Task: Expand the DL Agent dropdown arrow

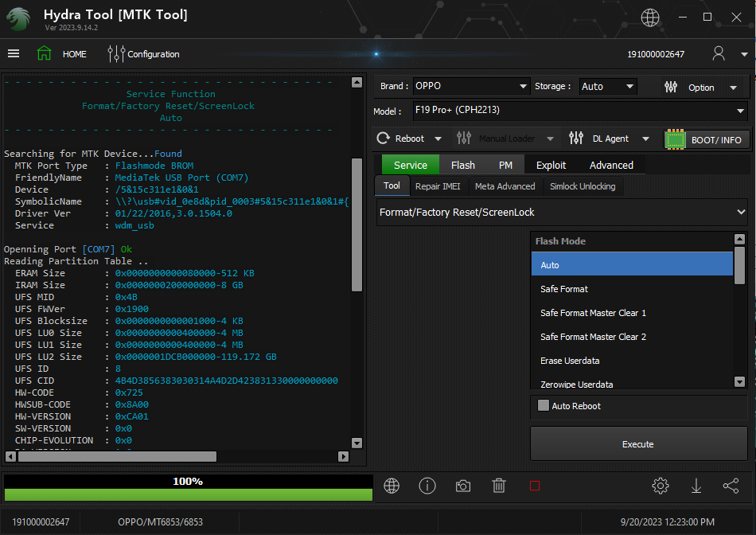Action: 645,139
